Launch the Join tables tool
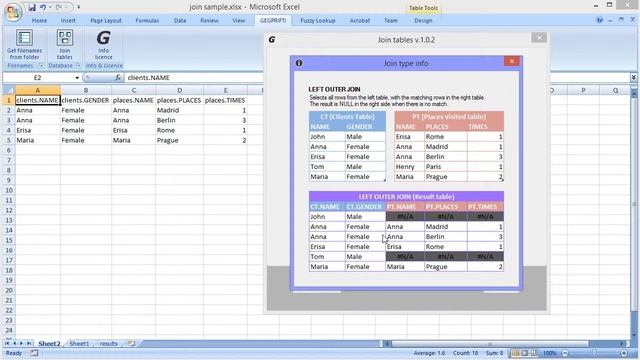640x360 pixels. click(x=64, y=44)
